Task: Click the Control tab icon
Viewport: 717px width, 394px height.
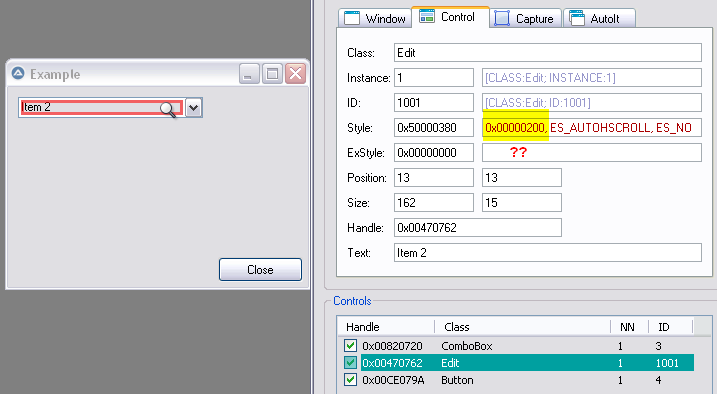Action: coord(427,16)
